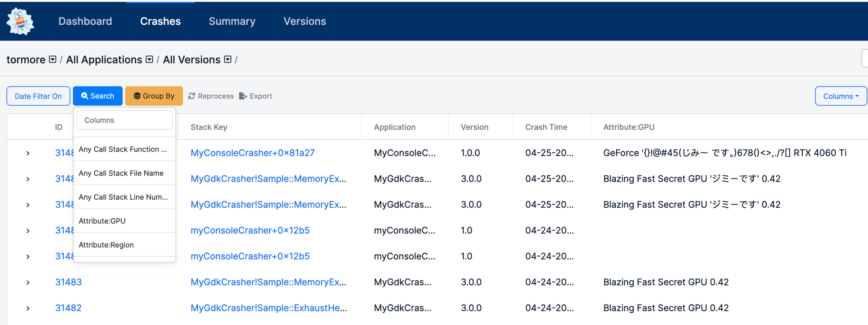Go to the Summary tab
The height and width of the screenshot is (325, 868).
[232, 21]
